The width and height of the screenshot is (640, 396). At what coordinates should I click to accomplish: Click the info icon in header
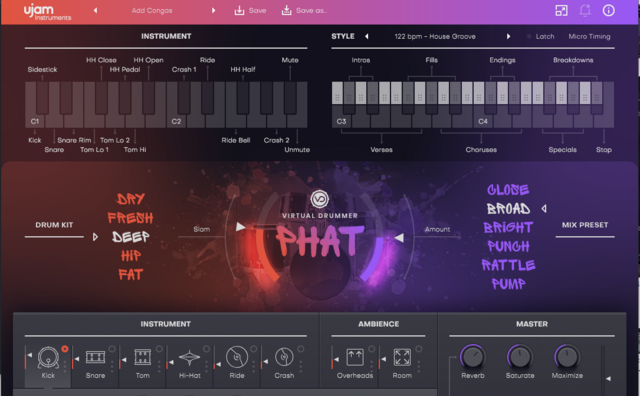pyautogui.click(x=609, y=10)
